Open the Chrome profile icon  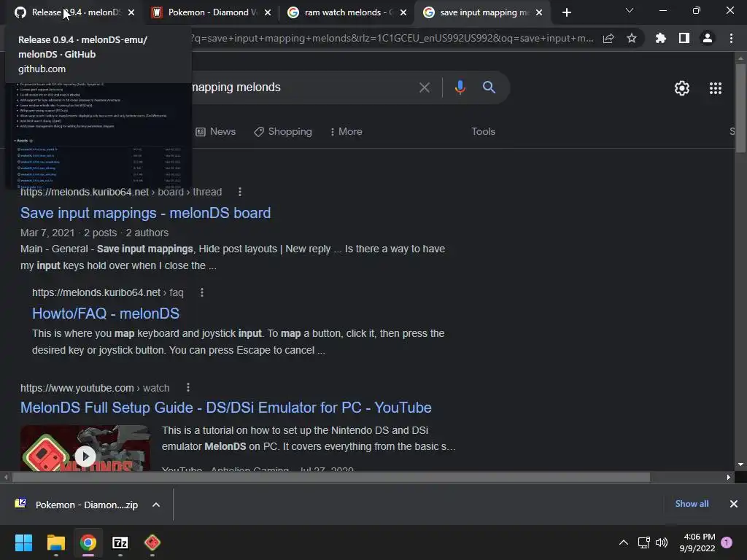(708, 38)
